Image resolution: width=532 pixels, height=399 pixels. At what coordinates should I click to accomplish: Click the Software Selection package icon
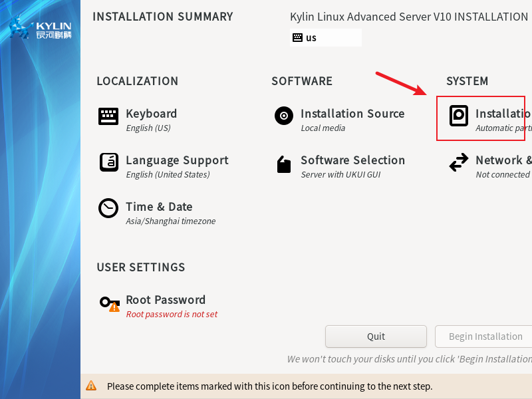284,164
